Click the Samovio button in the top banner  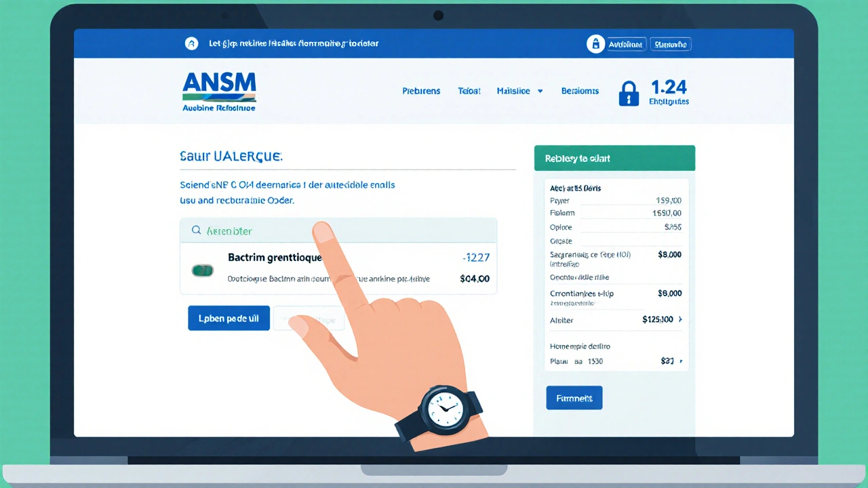(x=670, y=44)
